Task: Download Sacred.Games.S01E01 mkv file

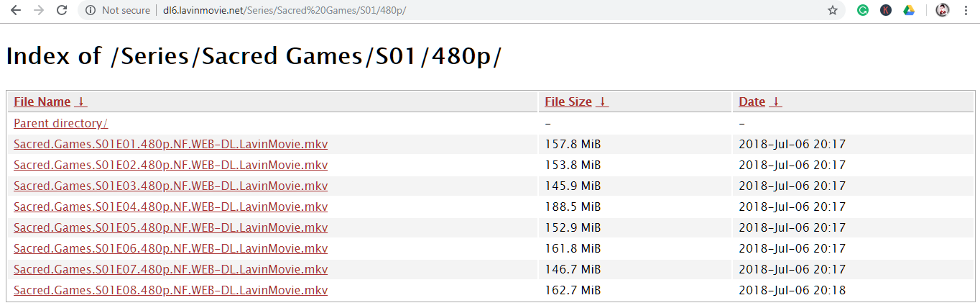Action: click(170, 144)
